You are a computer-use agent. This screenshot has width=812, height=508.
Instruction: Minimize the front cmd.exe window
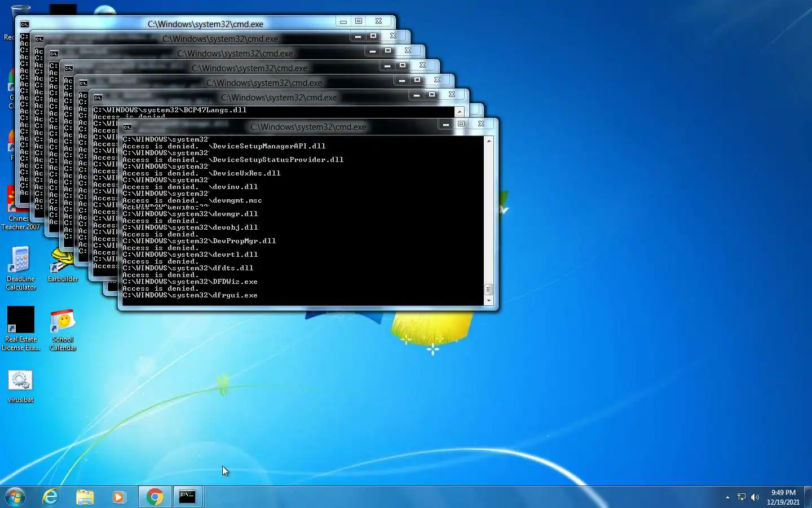tap(445, 124)
